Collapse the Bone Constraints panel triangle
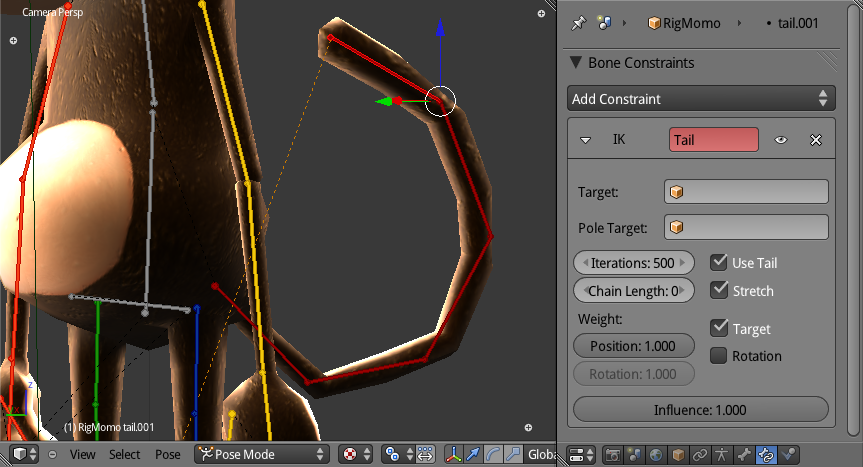The width and height of the screenshot is (863, 467). pos(576,62)
